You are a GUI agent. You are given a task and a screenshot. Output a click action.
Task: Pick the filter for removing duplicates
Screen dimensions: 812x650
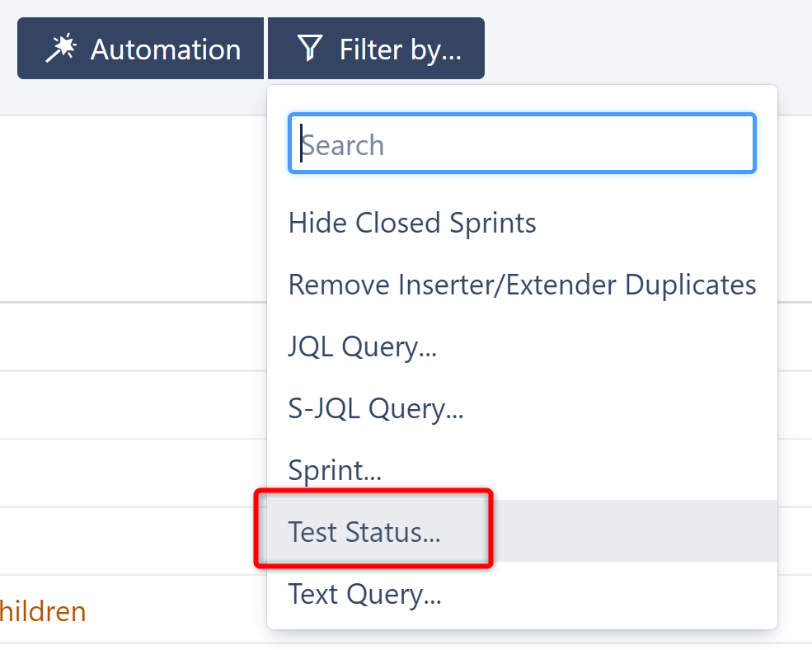point(522,285)
